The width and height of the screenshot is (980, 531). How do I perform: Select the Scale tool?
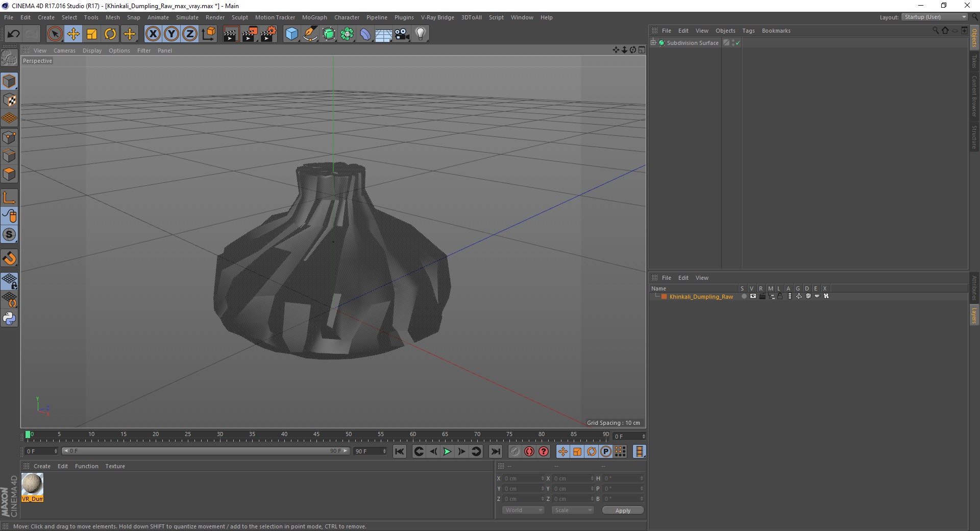[x=92, y=34]
